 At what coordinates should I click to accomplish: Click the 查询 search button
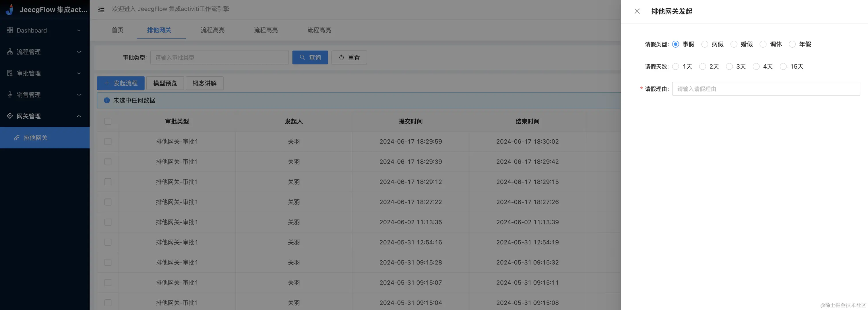[x=310, y=58]
